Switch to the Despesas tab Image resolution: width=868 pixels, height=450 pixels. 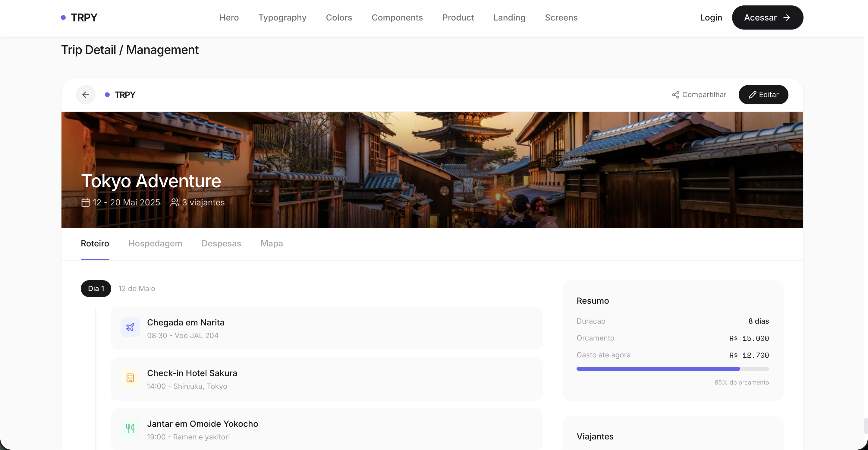[x=222, y=243]
